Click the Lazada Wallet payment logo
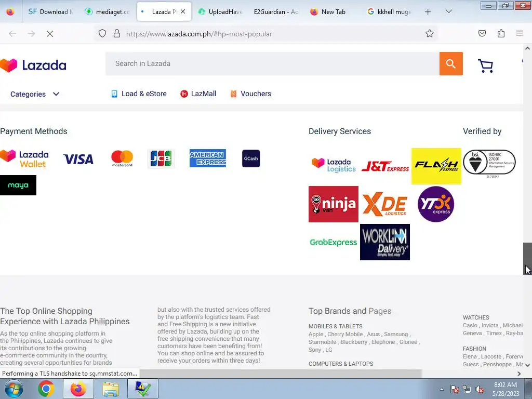 [24, 159]
